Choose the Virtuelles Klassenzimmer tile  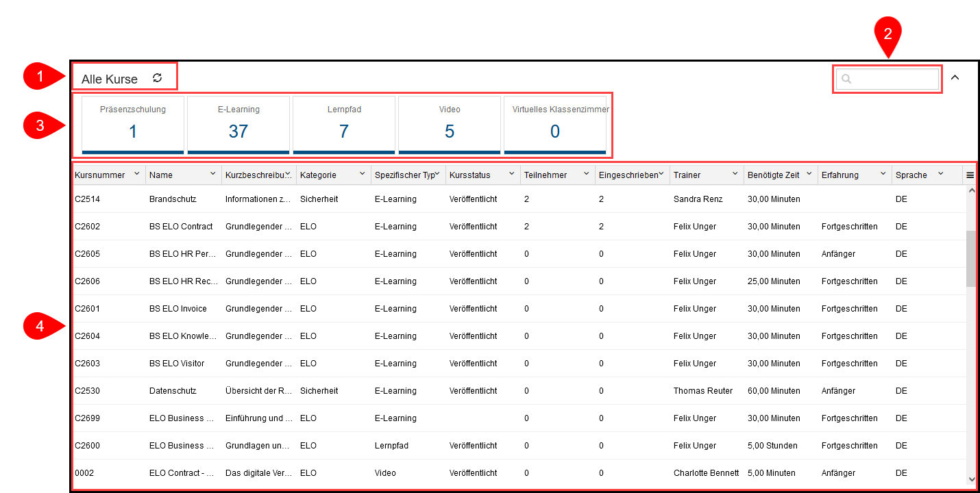pos(555,125)
